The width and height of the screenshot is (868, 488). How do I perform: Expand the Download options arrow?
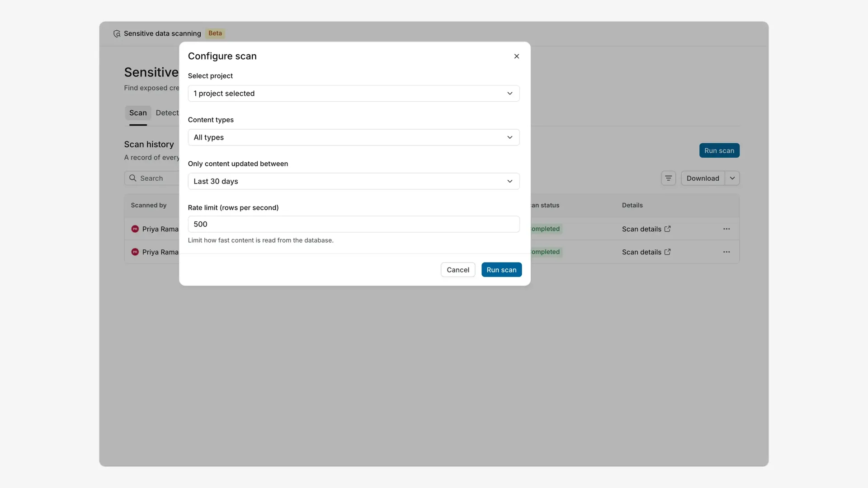coord(732,178)
